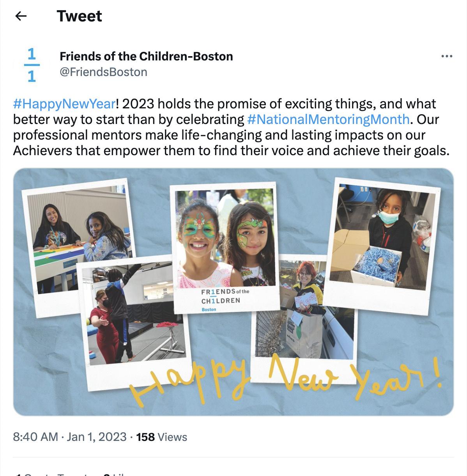This screenshot has height=476, width=467.
Task: View the 158 Views count details
Action: click(162, 437)
